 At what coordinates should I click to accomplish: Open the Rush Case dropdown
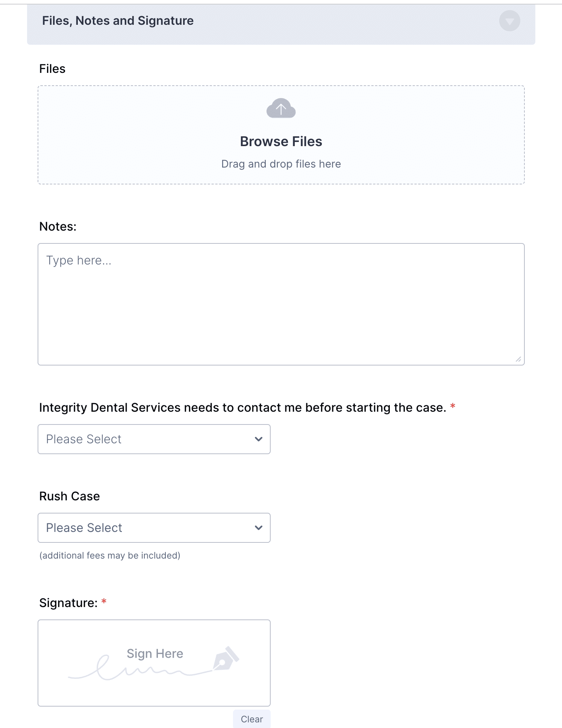click(x=154, y=528)
